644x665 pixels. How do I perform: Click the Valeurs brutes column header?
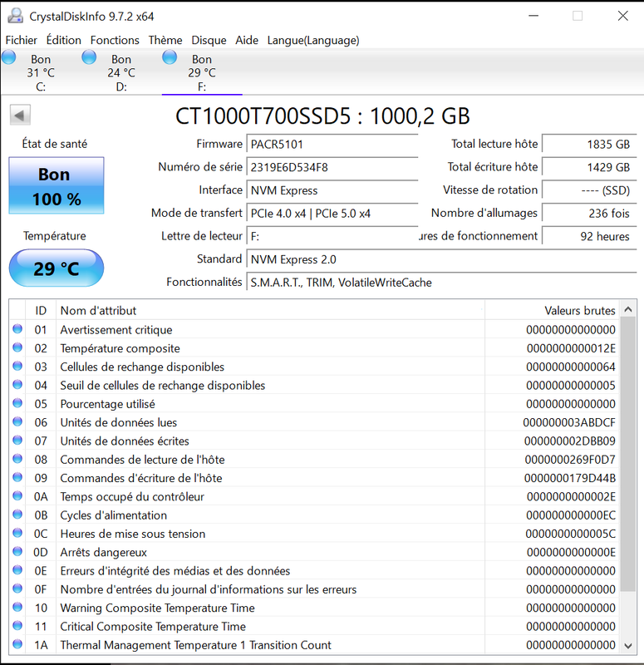pos(552,310)
